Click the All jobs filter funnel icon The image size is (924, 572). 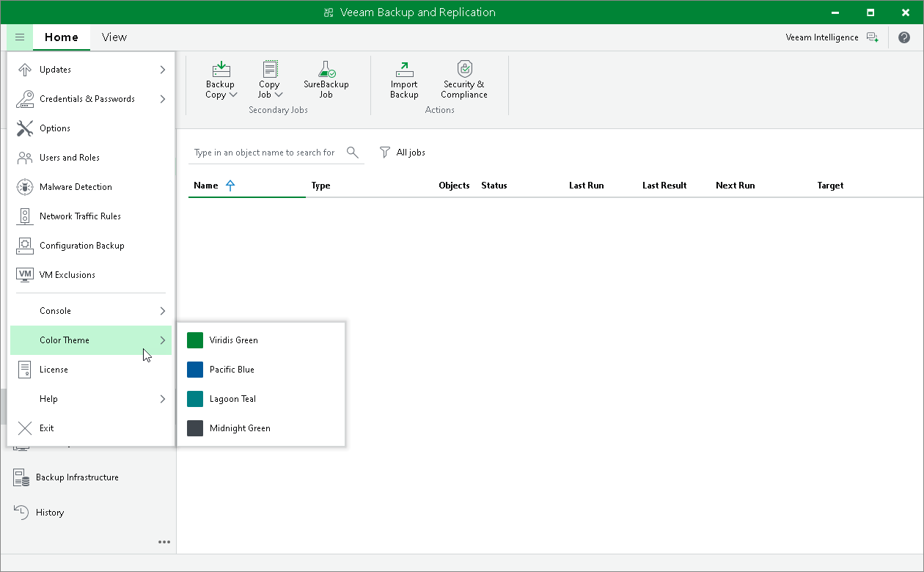384,152
